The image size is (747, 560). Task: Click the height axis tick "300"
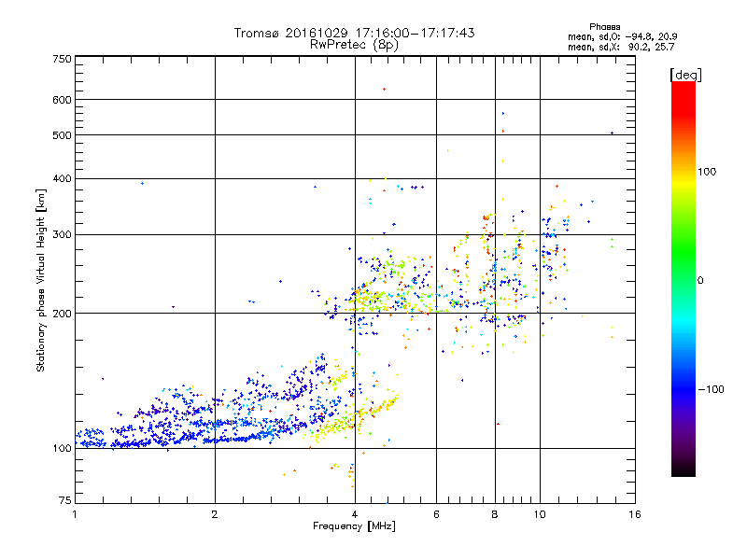click(x=63, y=235)
